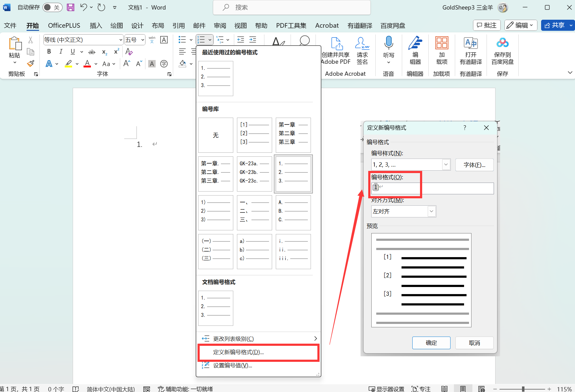Switch to the 插入 ribbon tab

click(96, 26)
